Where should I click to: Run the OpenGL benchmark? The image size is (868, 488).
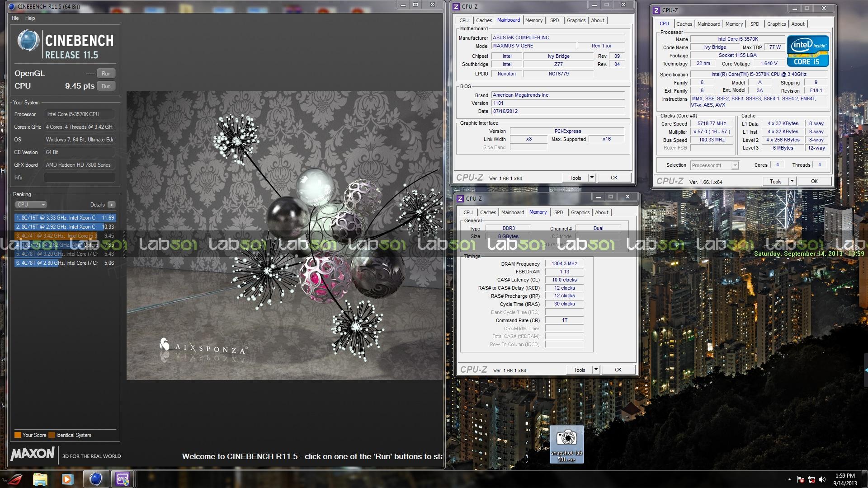point(106,74)
